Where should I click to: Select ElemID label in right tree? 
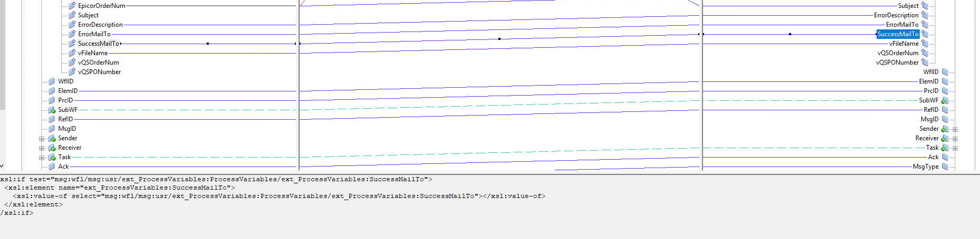(x=929, y=81)
